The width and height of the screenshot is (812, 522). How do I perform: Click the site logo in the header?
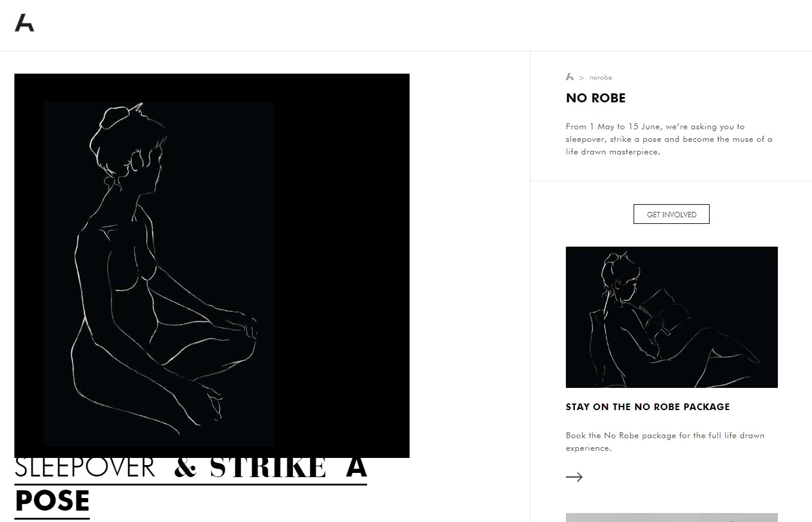25,23
